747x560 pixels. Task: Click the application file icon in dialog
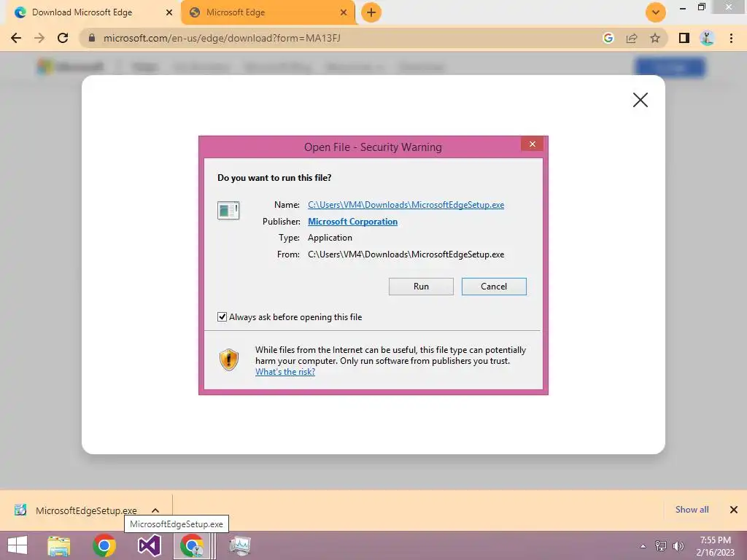tap(228, 211)
